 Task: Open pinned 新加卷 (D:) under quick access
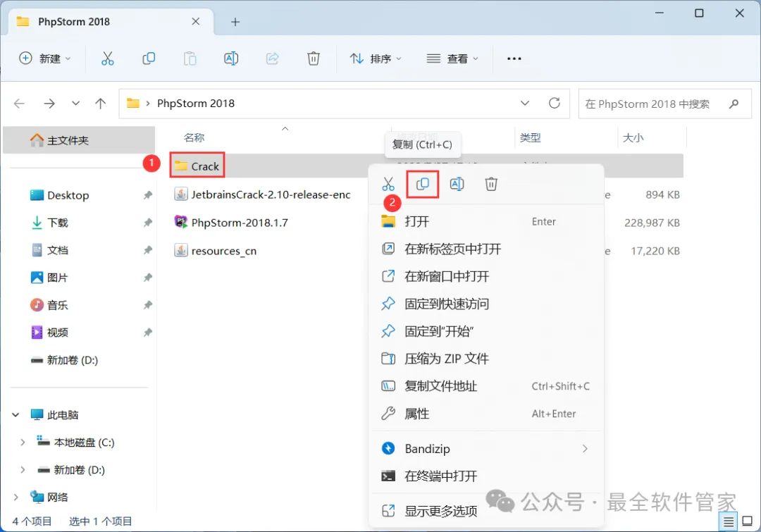point(65,360)
